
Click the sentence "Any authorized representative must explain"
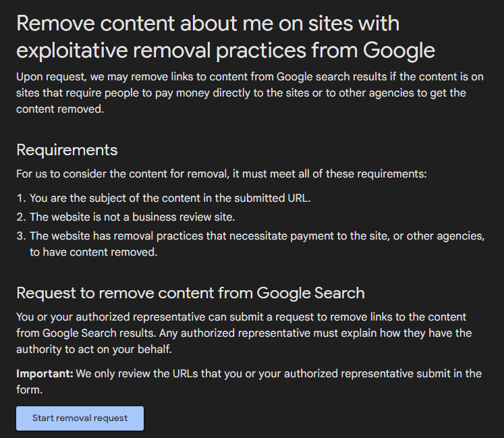pos(317,333)
